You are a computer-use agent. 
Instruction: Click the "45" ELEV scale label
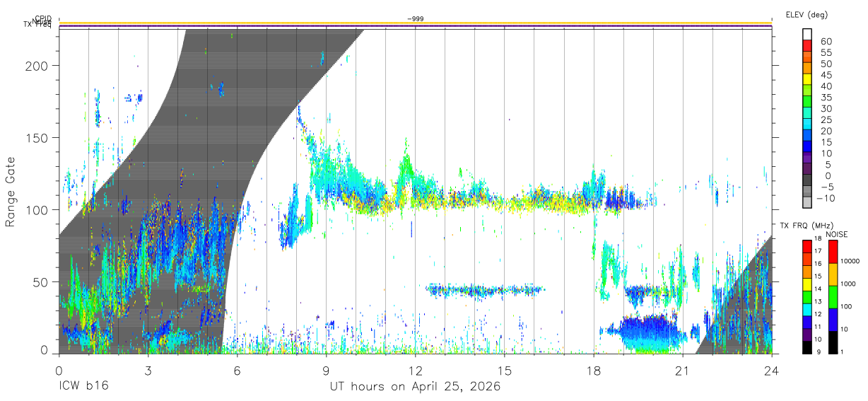[826, 75]
